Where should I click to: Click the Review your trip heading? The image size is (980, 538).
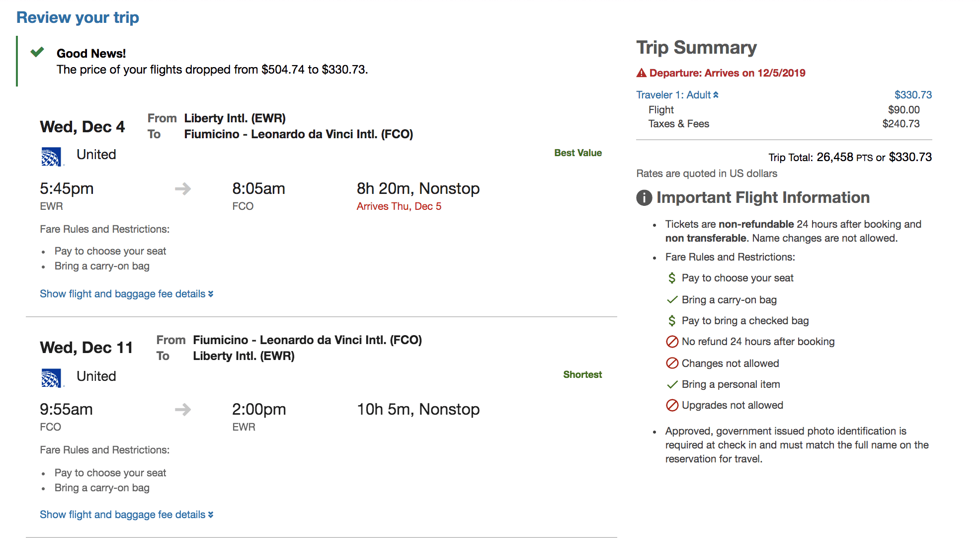[78, 17]
